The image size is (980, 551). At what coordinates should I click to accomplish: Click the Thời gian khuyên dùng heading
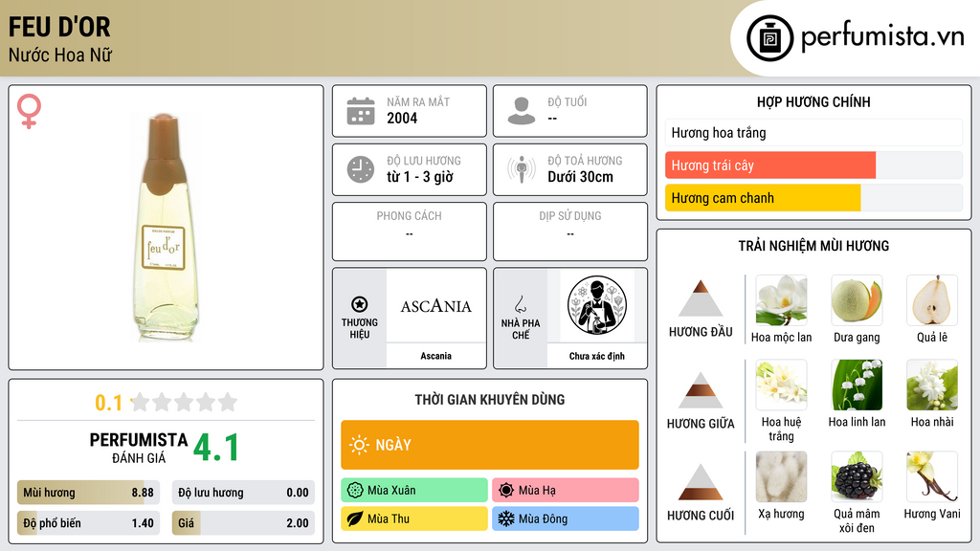tap(490, 399)
